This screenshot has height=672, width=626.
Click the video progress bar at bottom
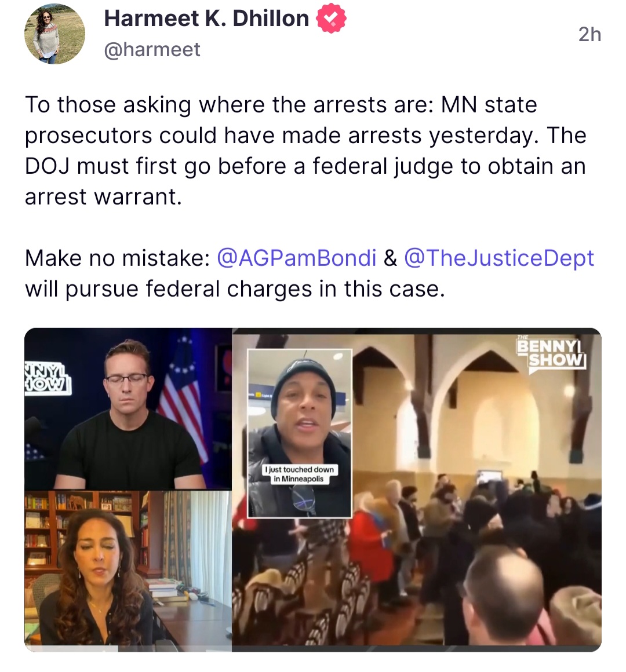pos(313,649)
